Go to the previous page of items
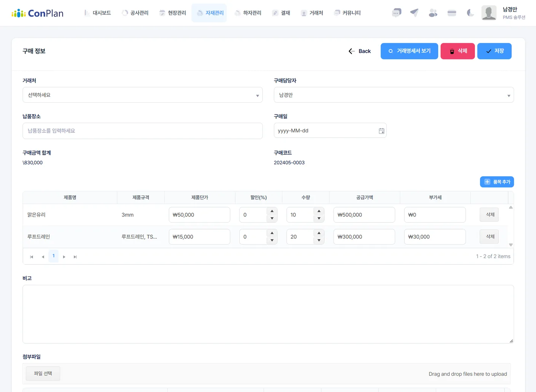 click(43, 257)
